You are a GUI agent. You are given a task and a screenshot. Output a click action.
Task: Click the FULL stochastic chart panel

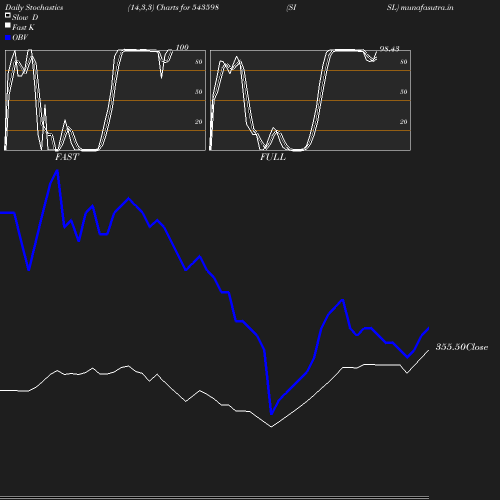click(x=310, y=100)
